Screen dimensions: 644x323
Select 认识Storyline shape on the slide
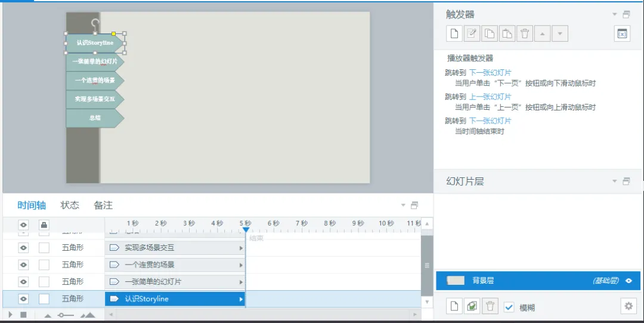pyautogui.click(x=95, y=43)
